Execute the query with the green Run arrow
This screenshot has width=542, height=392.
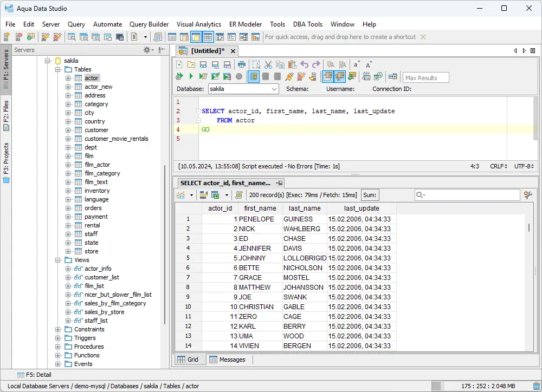pos(190,76)
